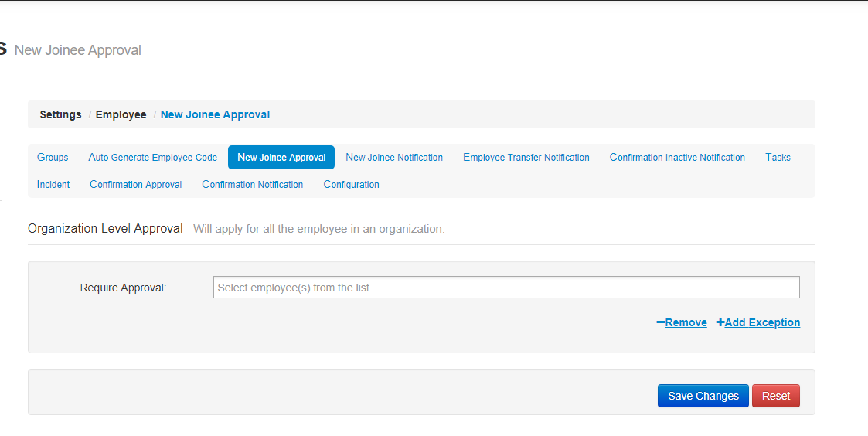868x436 pixels.
Task: Open the Tasks tab
Action: (x=778, y=158)
